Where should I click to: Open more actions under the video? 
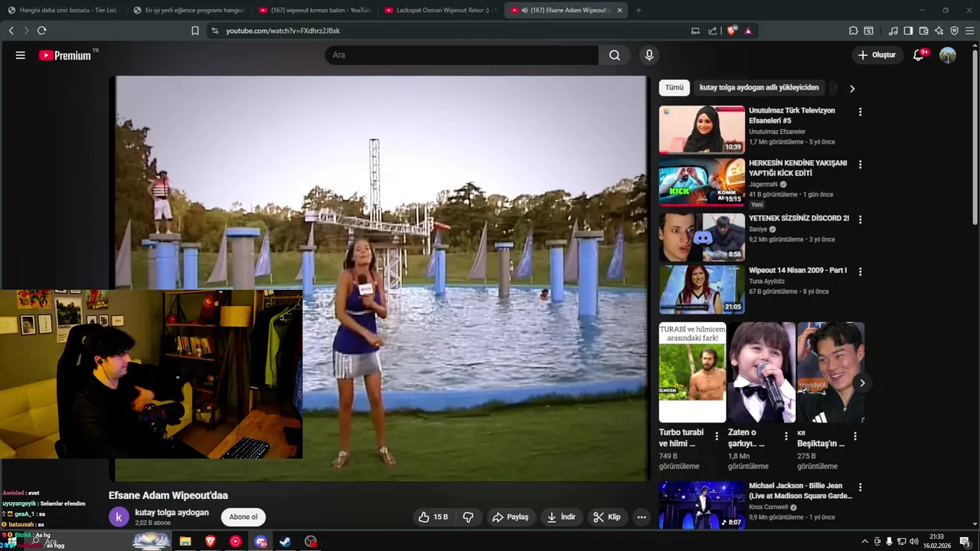642,517
